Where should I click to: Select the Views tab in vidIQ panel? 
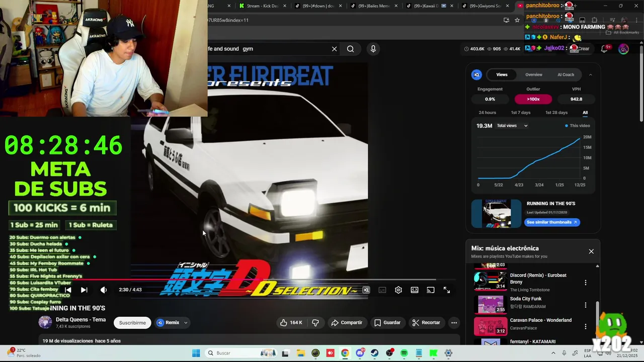tap(502, 75)
